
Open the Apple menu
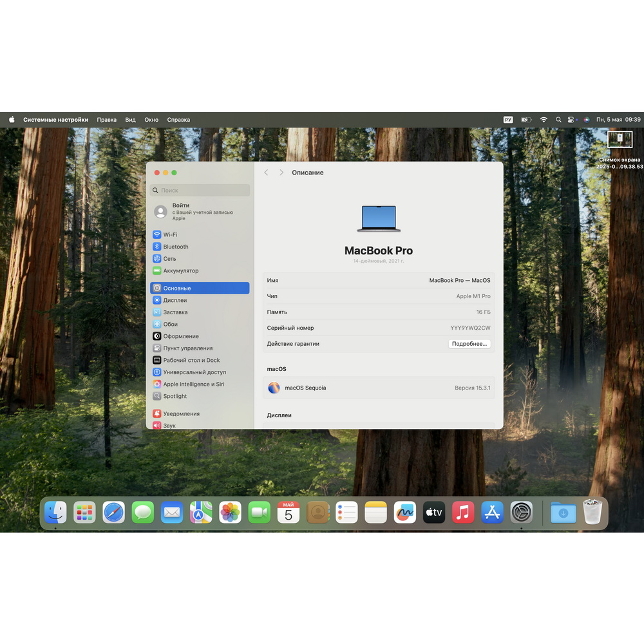12,120
